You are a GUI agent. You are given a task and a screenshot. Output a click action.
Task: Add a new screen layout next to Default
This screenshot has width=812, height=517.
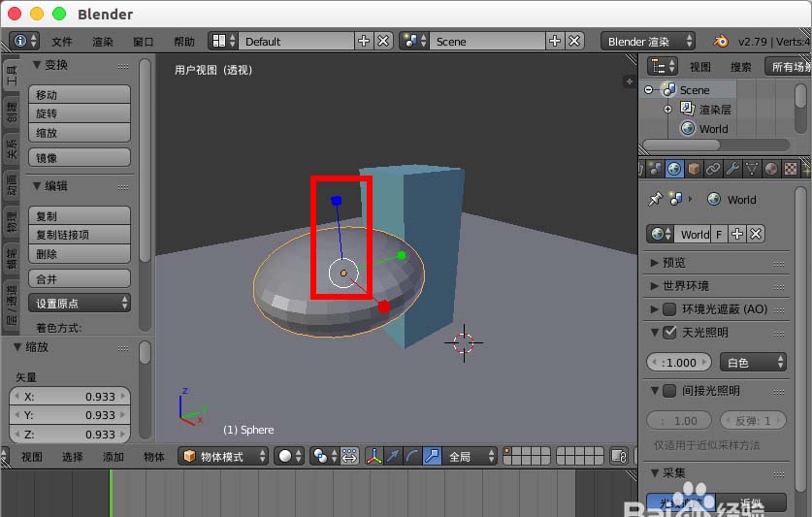[x=364, y=41]
